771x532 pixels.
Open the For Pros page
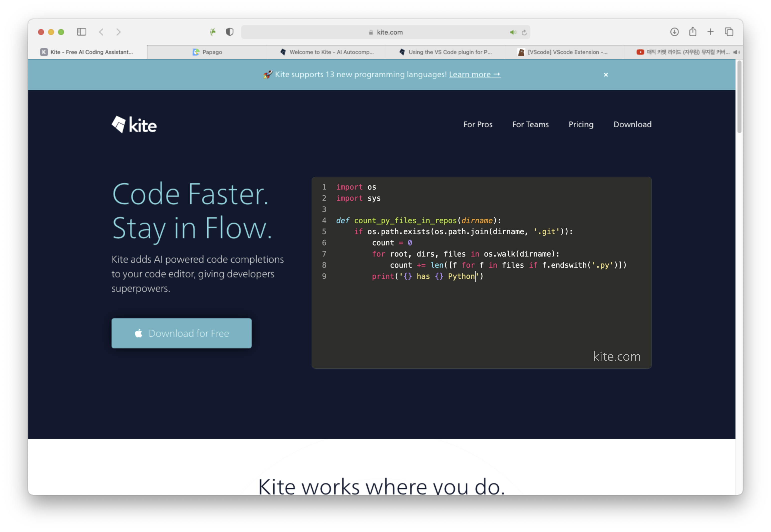(x=478, y=124)
